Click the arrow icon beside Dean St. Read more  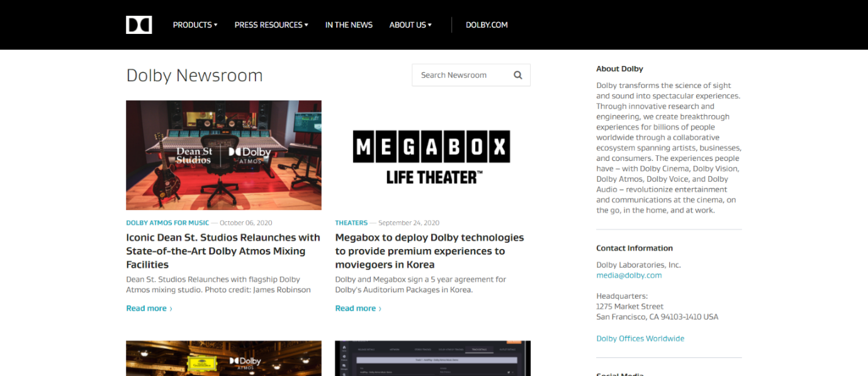point(171,308)
